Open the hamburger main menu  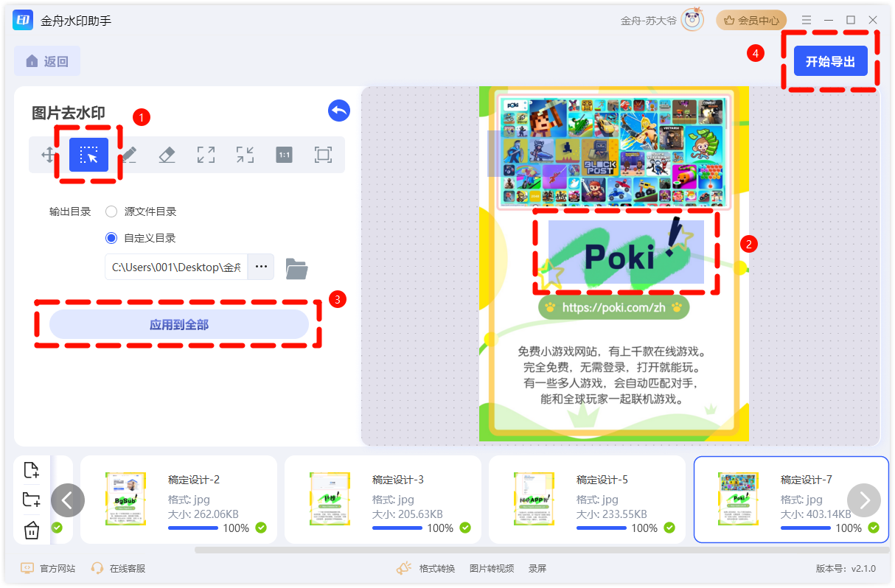pos(807,20)
